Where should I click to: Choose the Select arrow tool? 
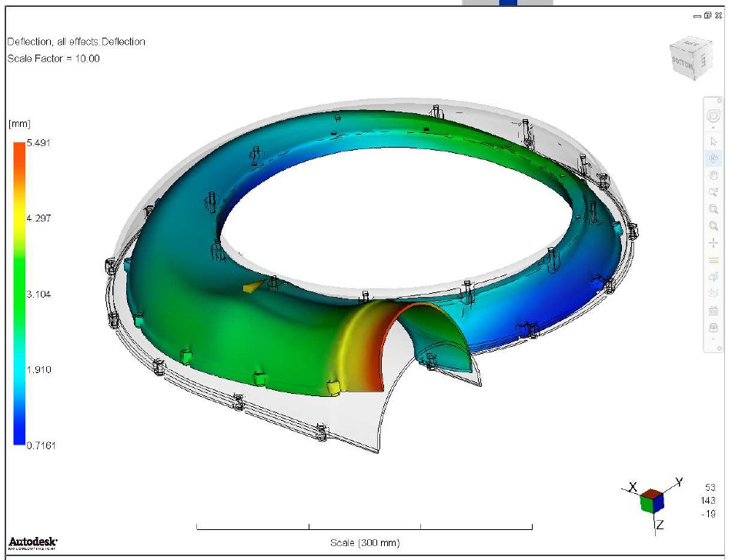pos(713,142)
